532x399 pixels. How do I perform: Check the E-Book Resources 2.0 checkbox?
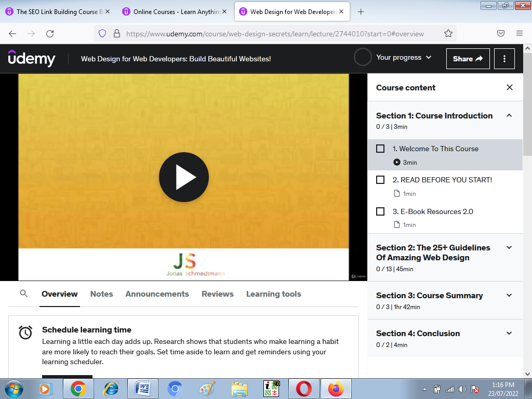click(380, 211)
